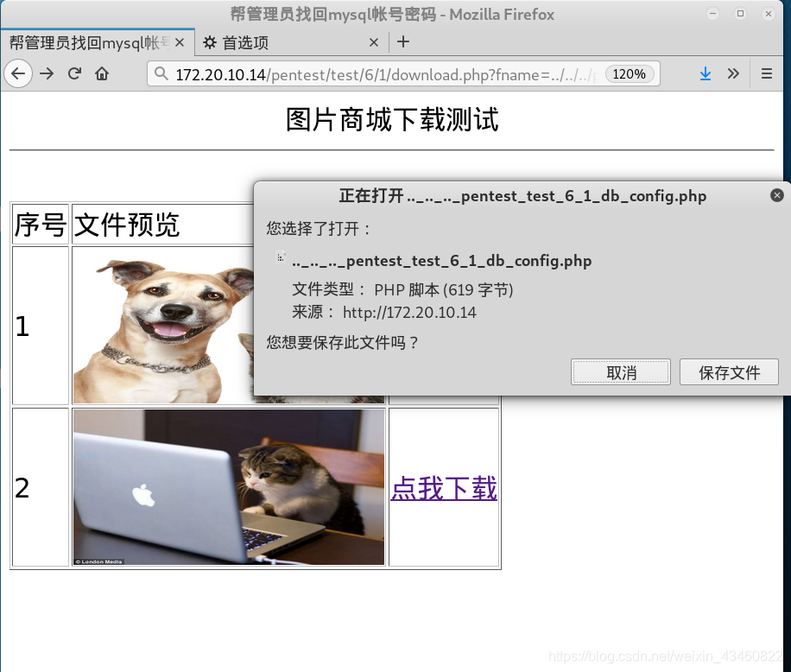Screen dimensions: 791x672
Task: Open the downloads panel arrow
Action: 706,73
